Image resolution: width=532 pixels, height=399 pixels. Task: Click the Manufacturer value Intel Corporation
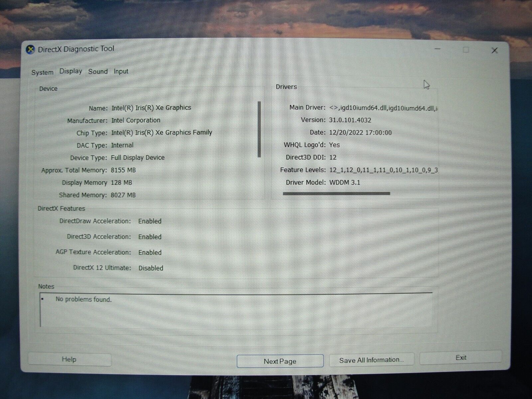click(136, 120)
